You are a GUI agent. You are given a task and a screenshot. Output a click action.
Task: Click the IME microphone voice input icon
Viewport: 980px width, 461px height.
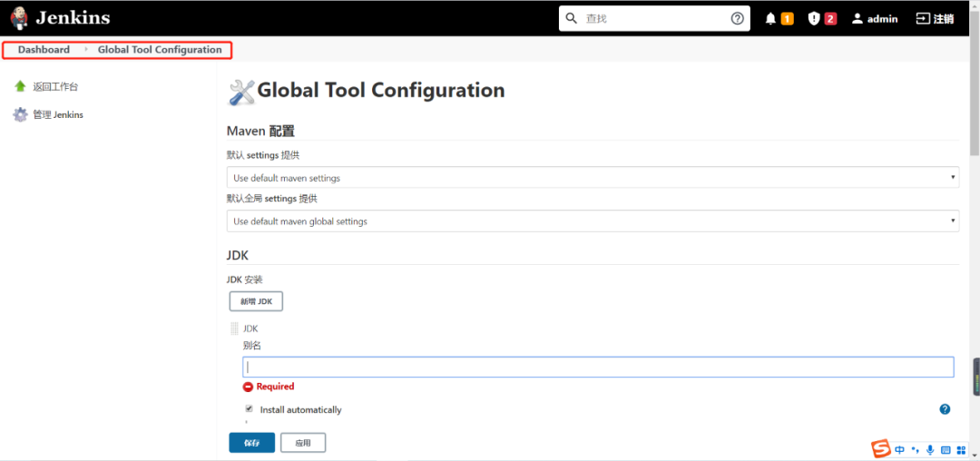930,450
